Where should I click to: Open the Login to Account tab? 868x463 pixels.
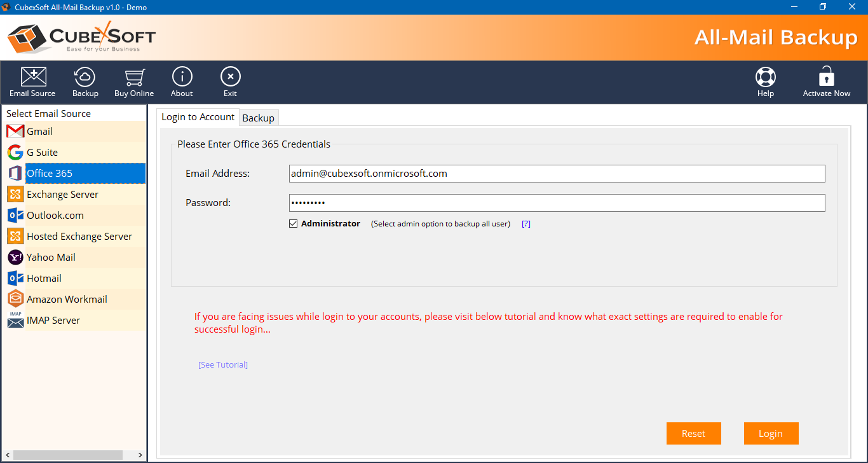[x=198, y=117]
